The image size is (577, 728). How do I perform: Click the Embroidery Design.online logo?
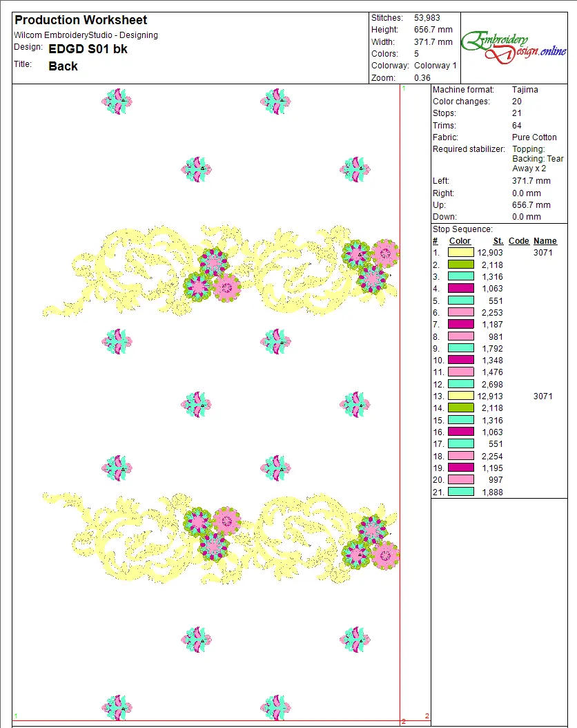coord(514,47)
